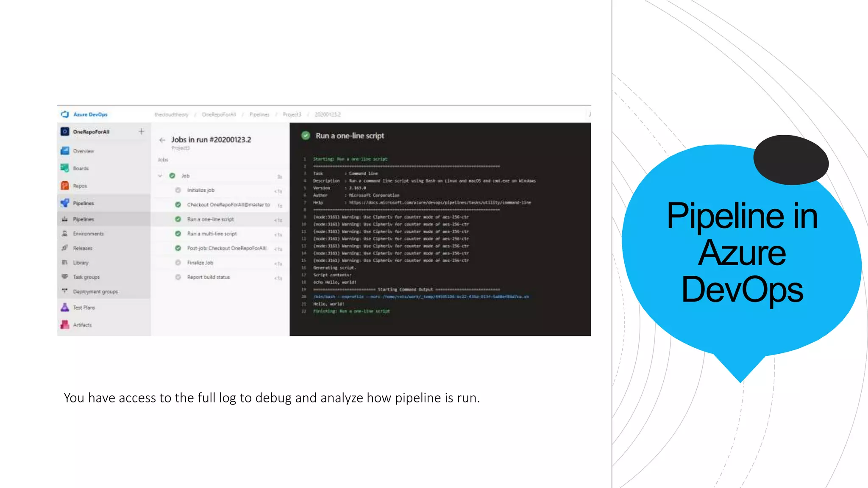Select the Initialize job step

(x=220, y=190)
